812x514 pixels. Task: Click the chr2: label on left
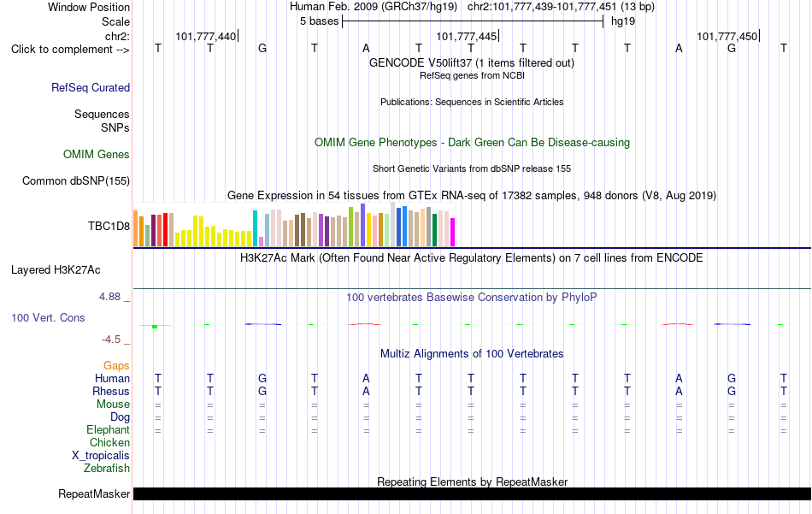pyautogui.click(x=117, y=36)
